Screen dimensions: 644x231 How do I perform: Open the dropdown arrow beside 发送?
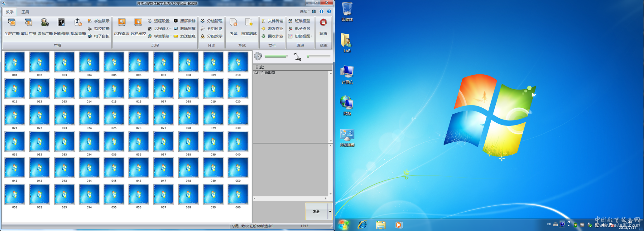(330, 211)
